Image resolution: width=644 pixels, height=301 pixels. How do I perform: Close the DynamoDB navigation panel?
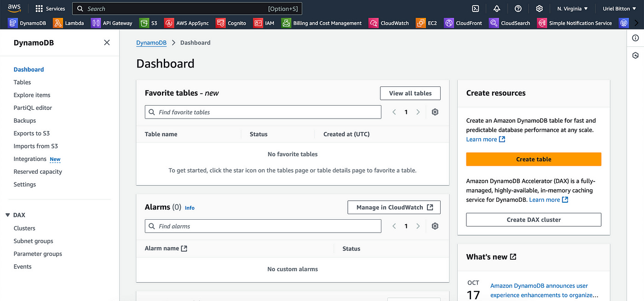point(107,42)
